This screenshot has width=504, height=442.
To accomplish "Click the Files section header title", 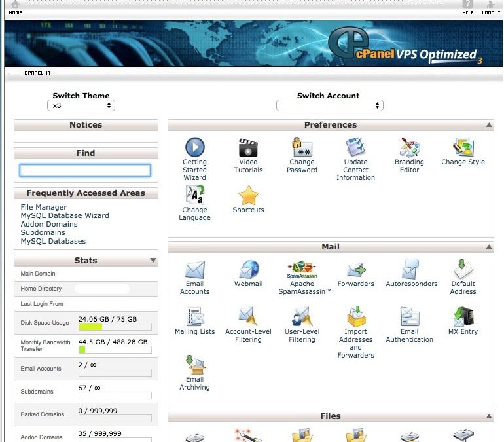I will (331, 416).
